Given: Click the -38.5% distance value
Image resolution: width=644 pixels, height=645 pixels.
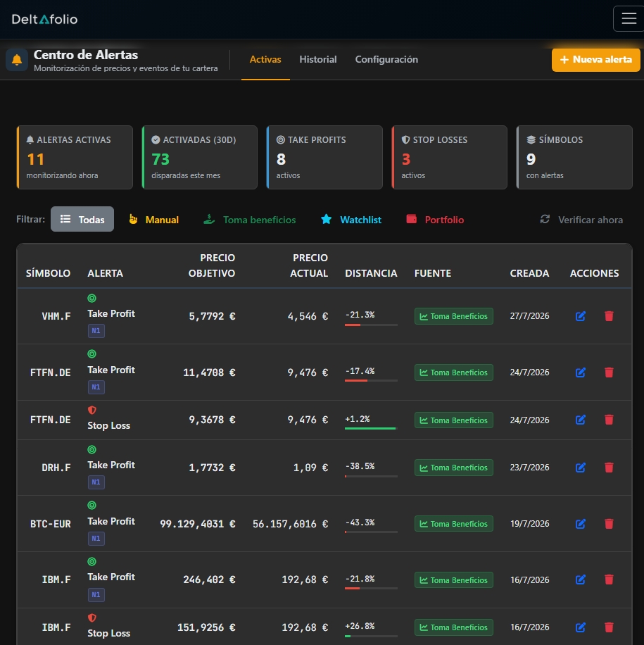Looking at the screenshot, I should point(360,466).
